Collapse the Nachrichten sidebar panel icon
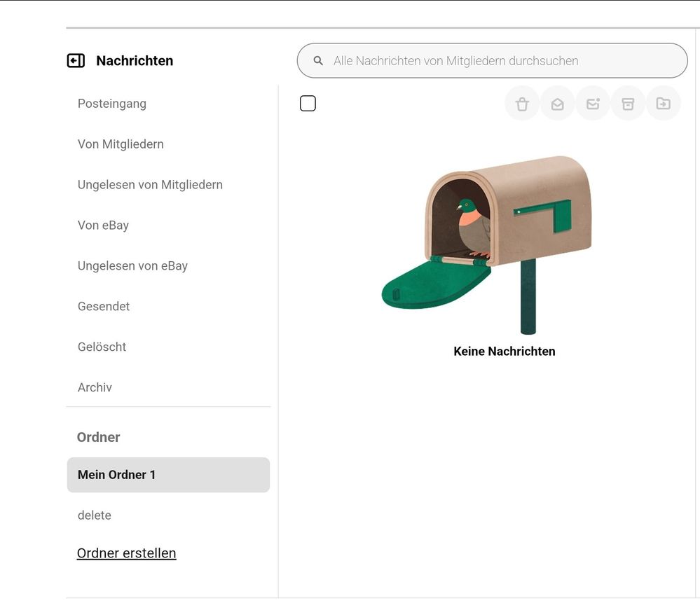 (x=76, y=61)
